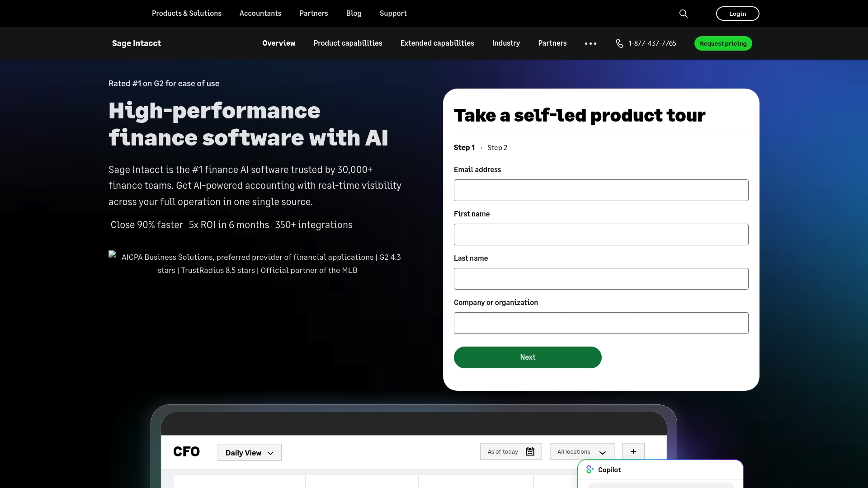Open the Extended capabilities link
This screenshot has width=868, height=488.
[437, 43]
